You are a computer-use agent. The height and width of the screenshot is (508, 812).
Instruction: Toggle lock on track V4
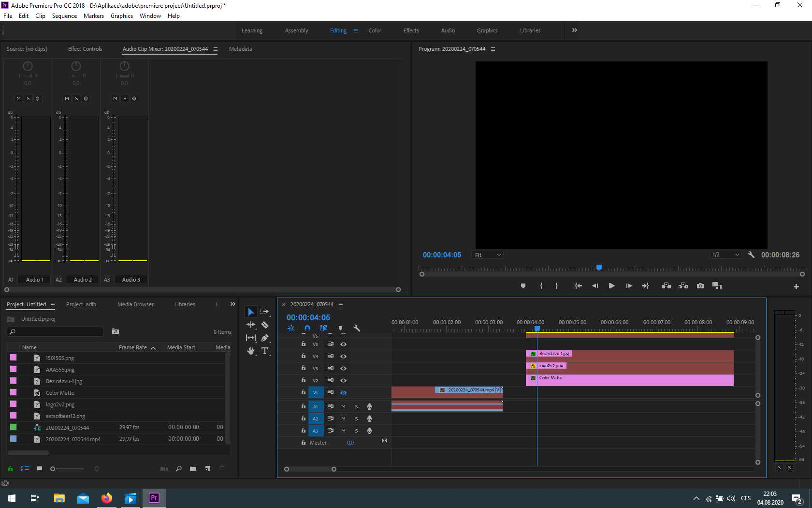[x=304, y=356]
